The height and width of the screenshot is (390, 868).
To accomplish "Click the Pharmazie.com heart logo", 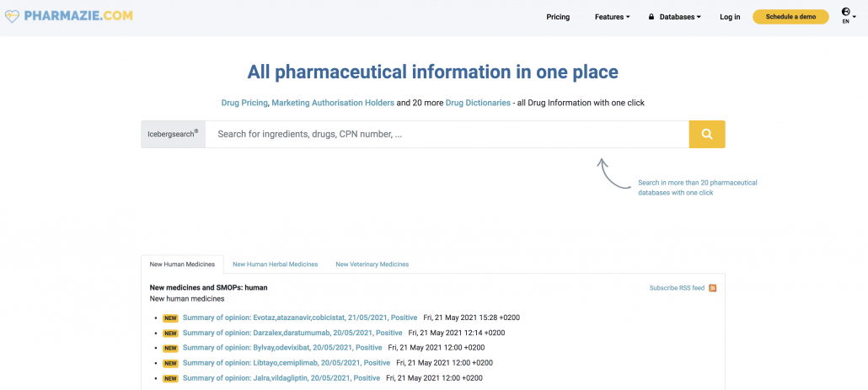I will point(12,16).
